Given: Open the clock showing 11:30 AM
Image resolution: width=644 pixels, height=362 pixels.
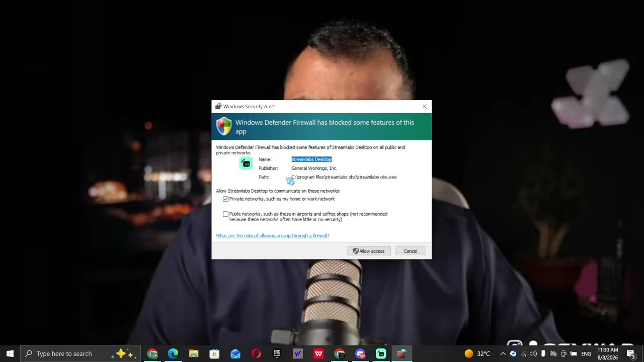Looking at the screenshot, I should coord(608,353).
